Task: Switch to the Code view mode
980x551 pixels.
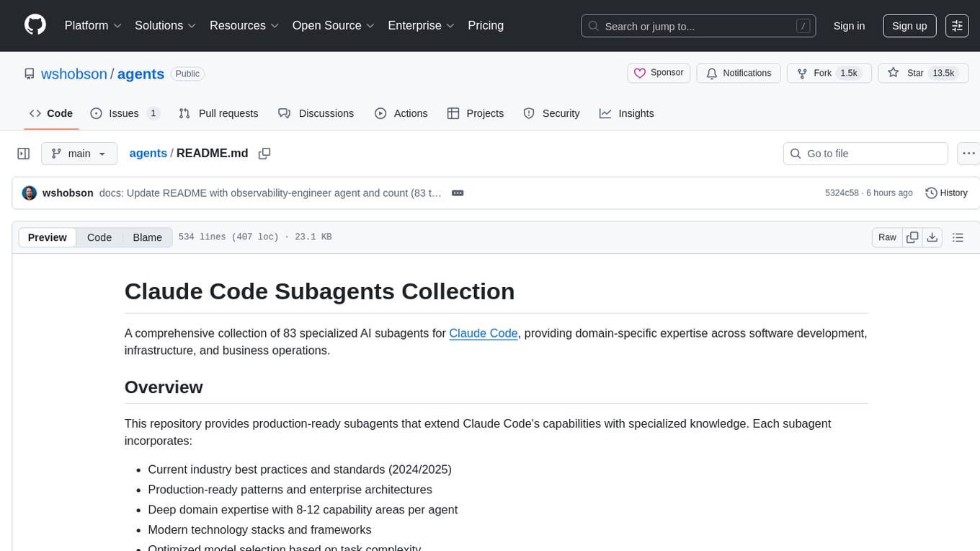Action: [x=99, y=237]
